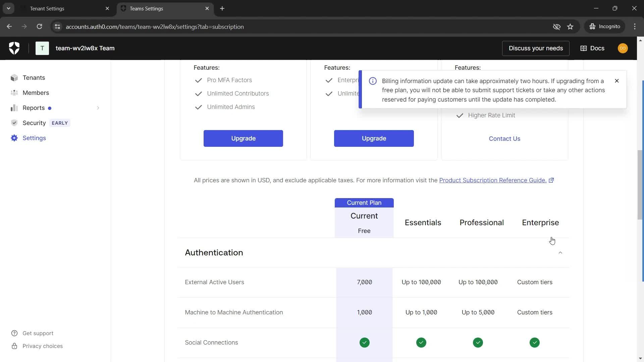The width and height of the screenshot is (644, 362).
Task: View site information icon in address bar
Action: pos(57,26)
